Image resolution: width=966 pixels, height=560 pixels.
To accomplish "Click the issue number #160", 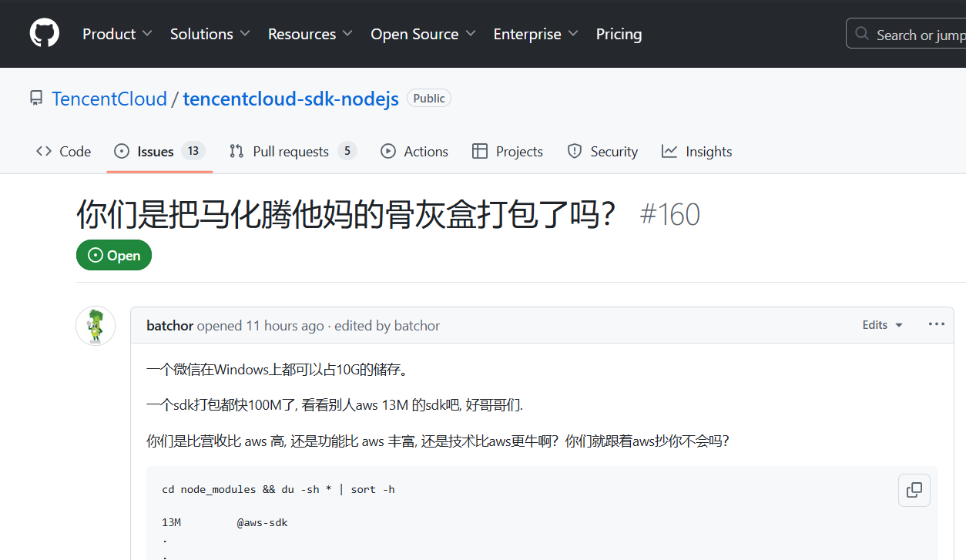I will click(670, 214).
